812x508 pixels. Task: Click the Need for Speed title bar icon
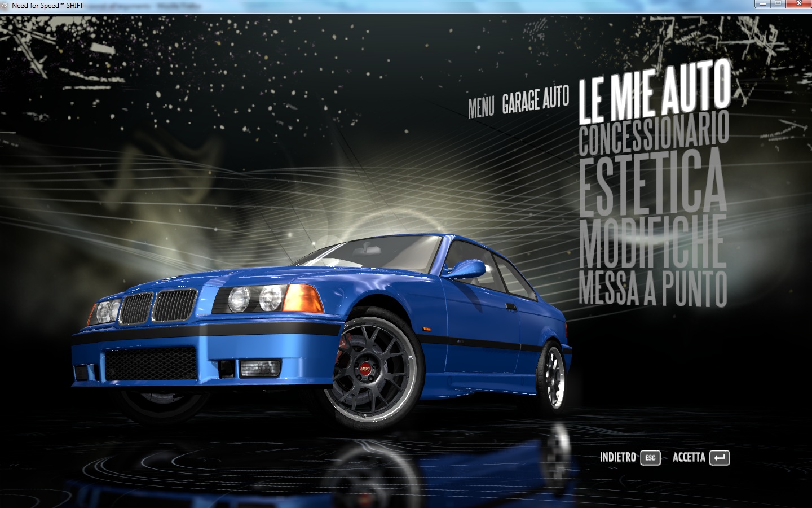[x=5, y=5]
